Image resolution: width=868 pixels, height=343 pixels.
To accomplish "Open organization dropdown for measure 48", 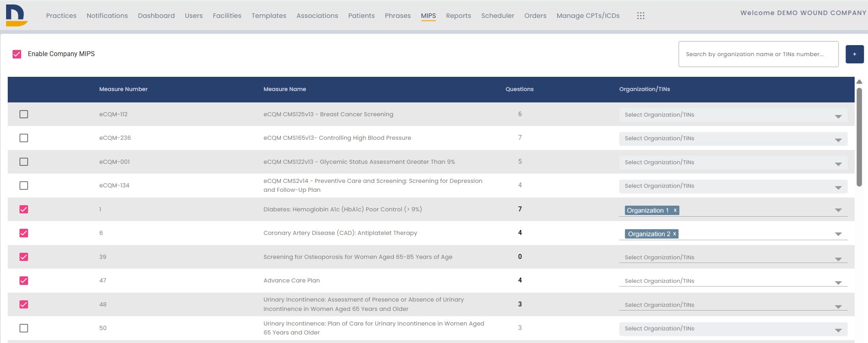I will click(733, 305).
